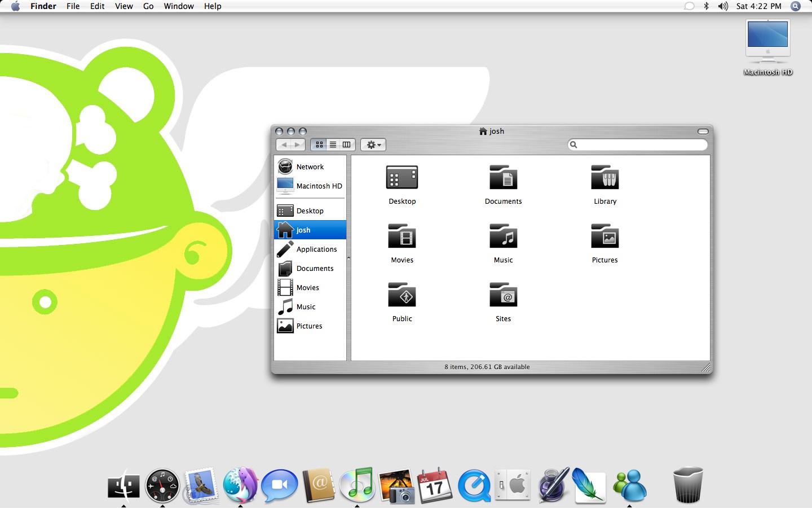This screenshot has width=812, height=508.
Task: Open the Public folder icon
Action: [402, 296]
